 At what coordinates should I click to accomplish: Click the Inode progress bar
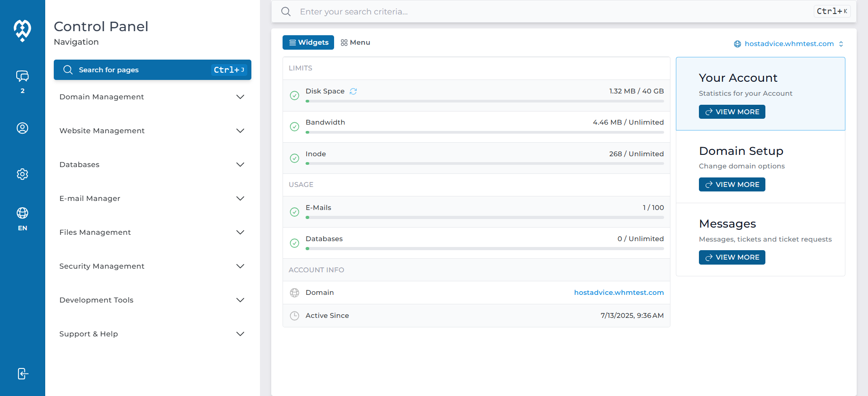485,163
